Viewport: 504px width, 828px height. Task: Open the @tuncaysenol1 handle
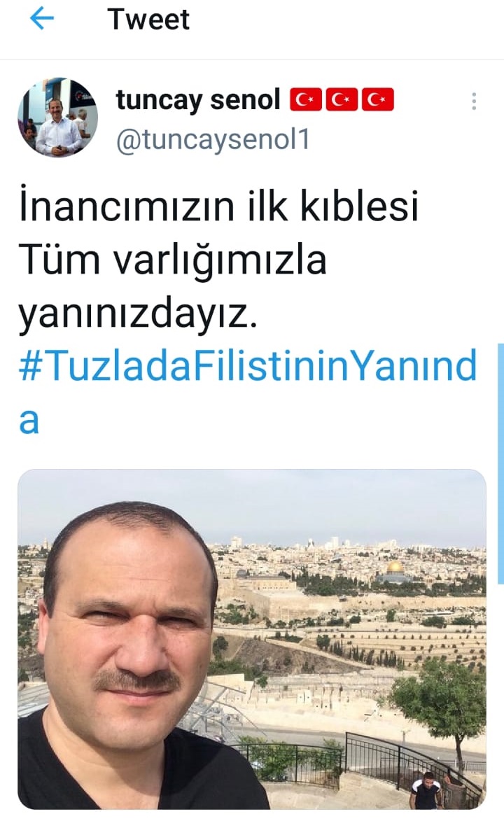[213, 140]
